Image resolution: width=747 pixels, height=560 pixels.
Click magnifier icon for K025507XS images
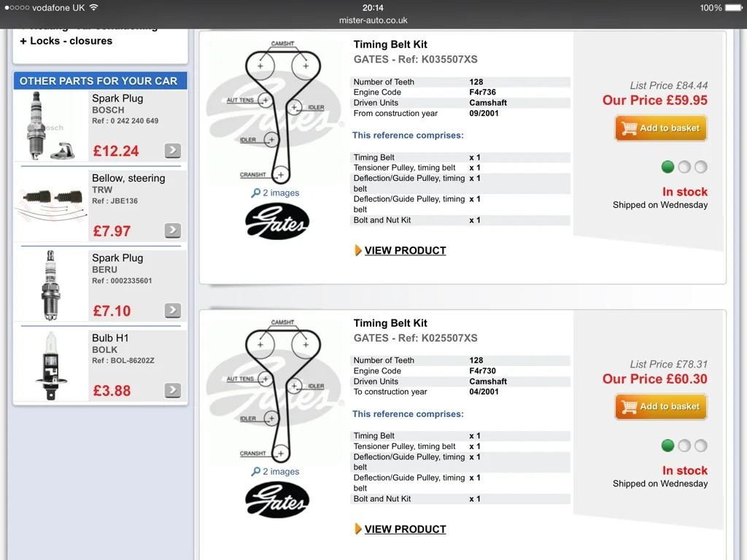click(256, 472)
